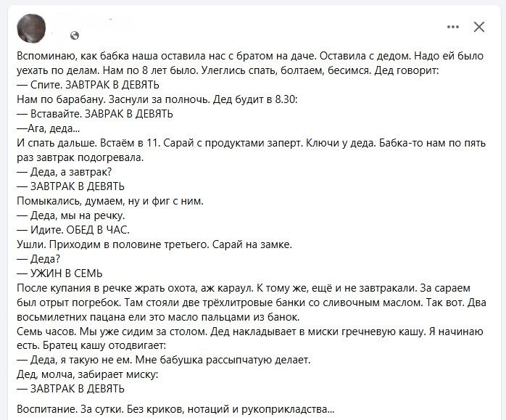Viewport: 506px width, 420px height.
Task: Click the line Идите. ОБЕД В ЧАС
Action: click(73, 230)
